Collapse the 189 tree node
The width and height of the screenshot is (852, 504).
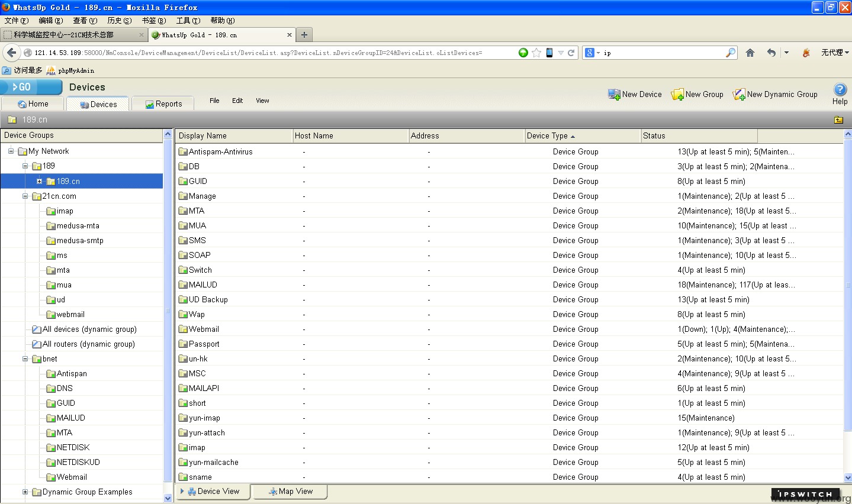click(25, 166)
